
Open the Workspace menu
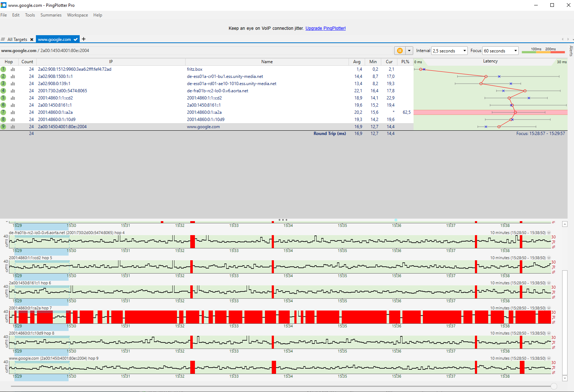78,15
